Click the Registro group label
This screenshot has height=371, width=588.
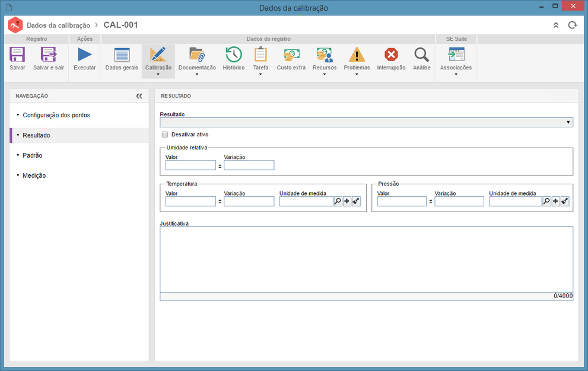tap(37, 39)
